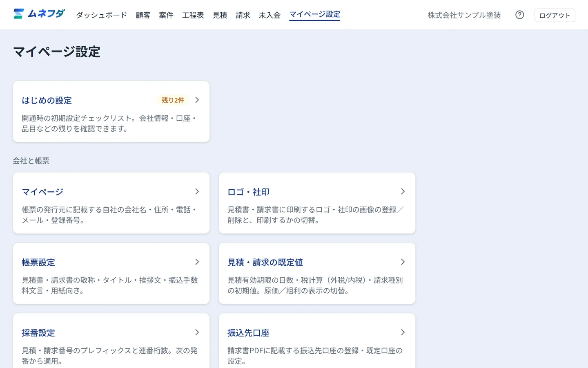Open the 工程表 navigation item
588x368 pixels.
click(x=193, y=15)
